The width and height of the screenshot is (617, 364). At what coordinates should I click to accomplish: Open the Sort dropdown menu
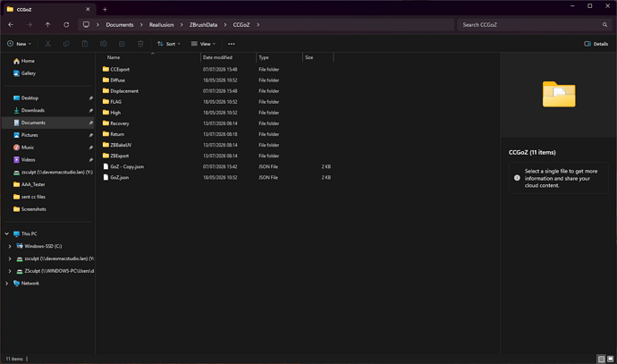click(168, 44)
